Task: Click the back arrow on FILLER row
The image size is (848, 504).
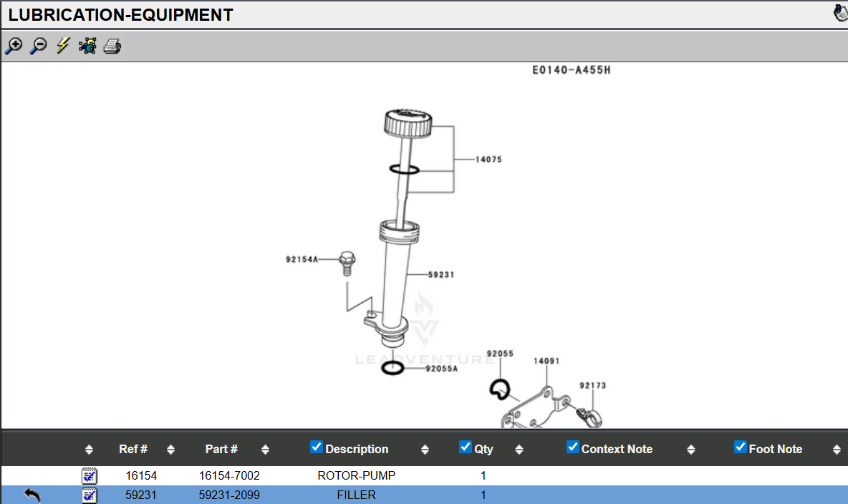Action: coord(32,495)
